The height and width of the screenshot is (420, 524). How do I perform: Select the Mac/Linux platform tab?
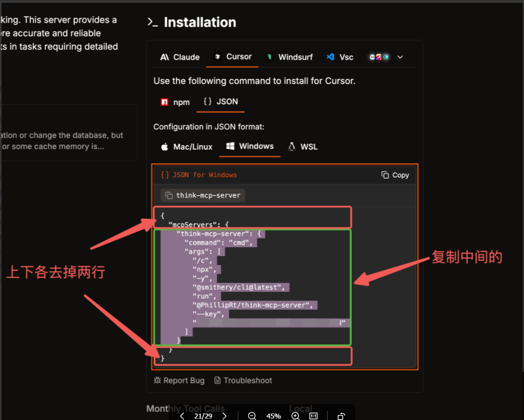[x=187, y=147]
